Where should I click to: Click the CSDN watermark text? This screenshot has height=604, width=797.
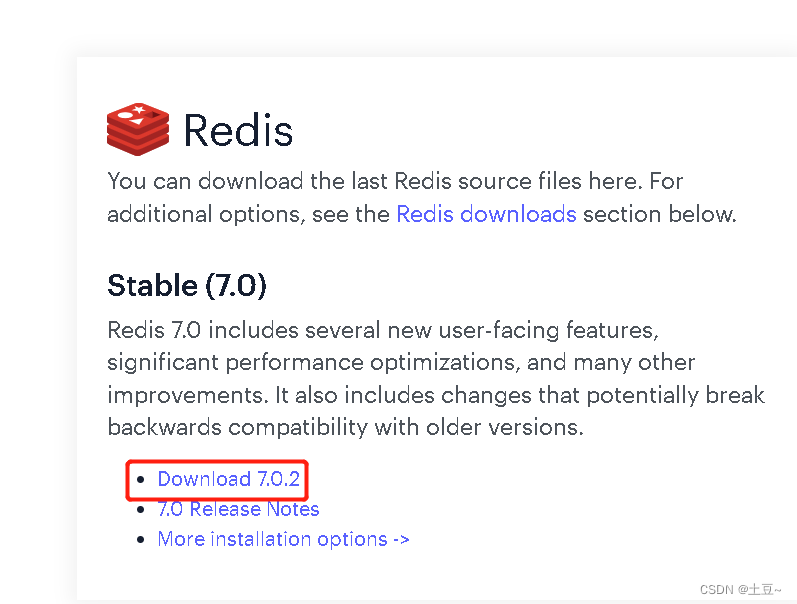(740, 589)
